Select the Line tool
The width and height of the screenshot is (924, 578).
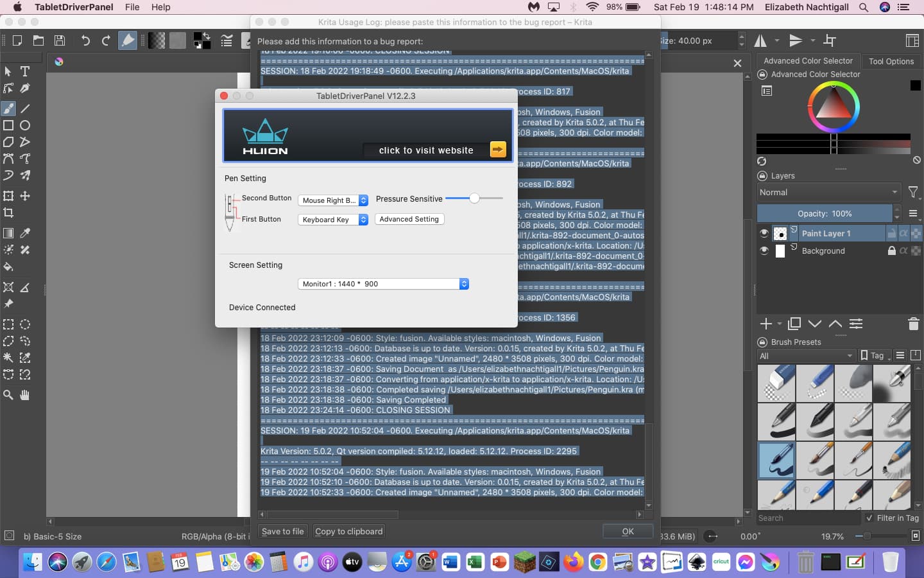[x=25, y=109]
